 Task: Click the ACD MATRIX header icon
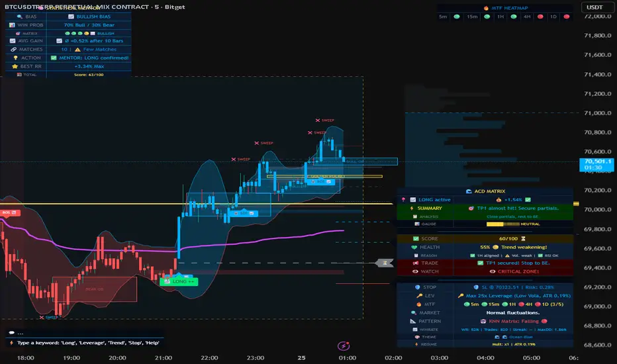pos(469,191)
